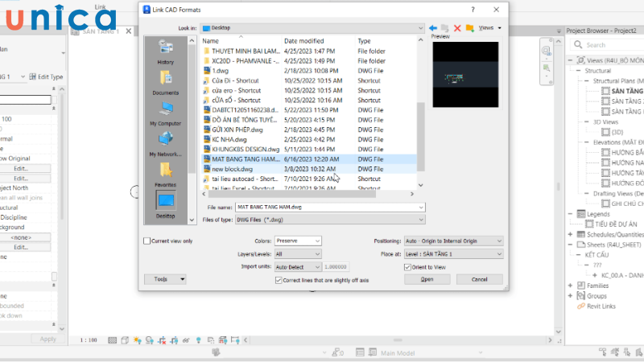
Task: Set detail level in view control bar
Action: tap(112, 340)
